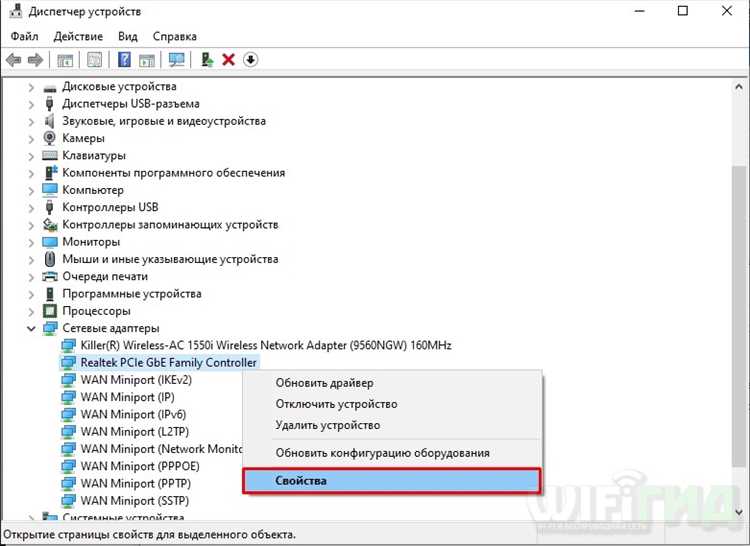Click the printer icon beside Очереди печати
The height and width of the screenshot is (546, 750).
tap(50, 276)
